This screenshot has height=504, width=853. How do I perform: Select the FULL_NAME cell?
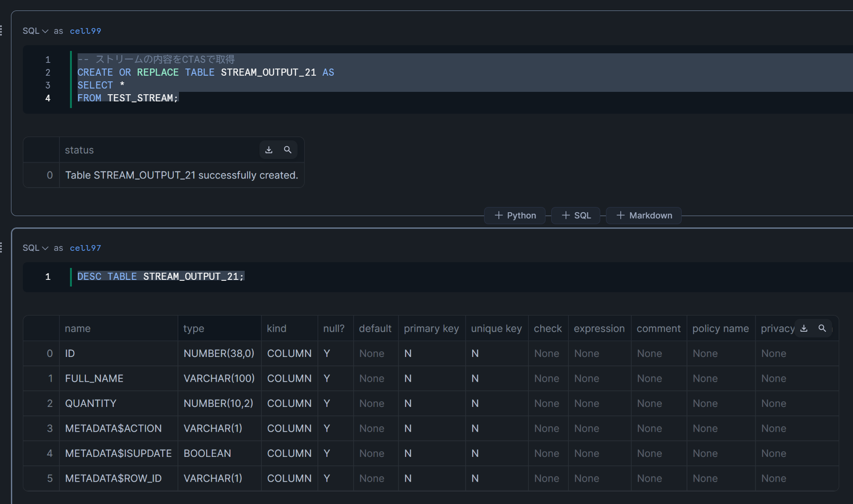tap(119, 378)
